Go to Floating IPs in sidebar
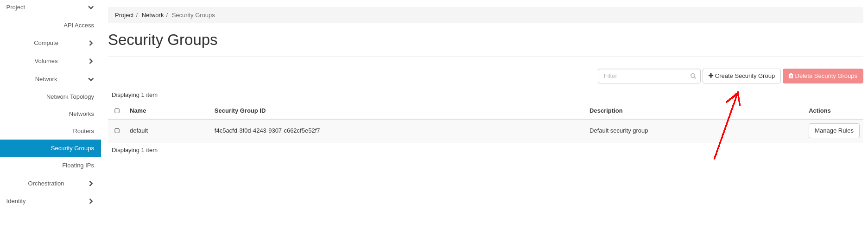The image size is (868, 249). (x=78, y=166)
